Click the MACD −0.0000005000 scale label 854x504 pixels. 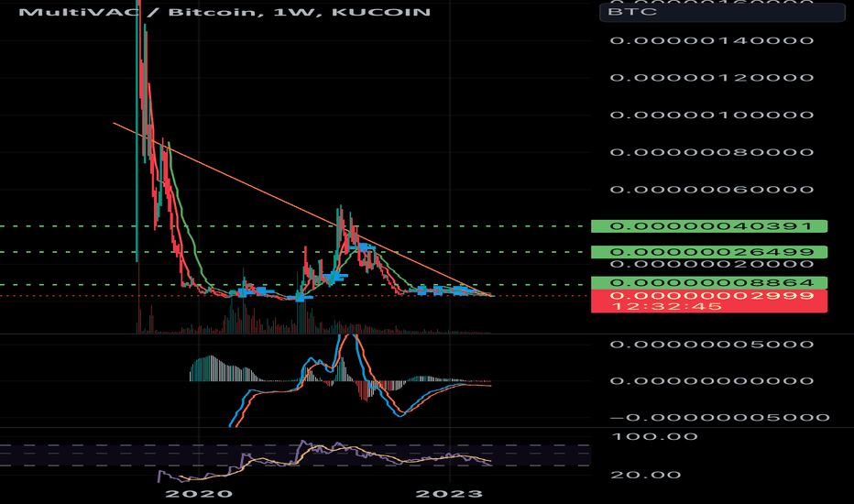pyautogui.click(x=719, y=418)
